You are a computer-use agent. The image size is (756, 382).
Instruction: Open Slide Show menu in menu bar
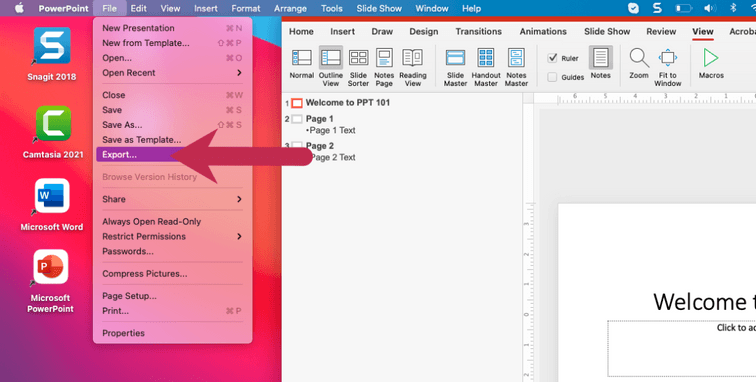pyautogui.click(x=379, y=8)
